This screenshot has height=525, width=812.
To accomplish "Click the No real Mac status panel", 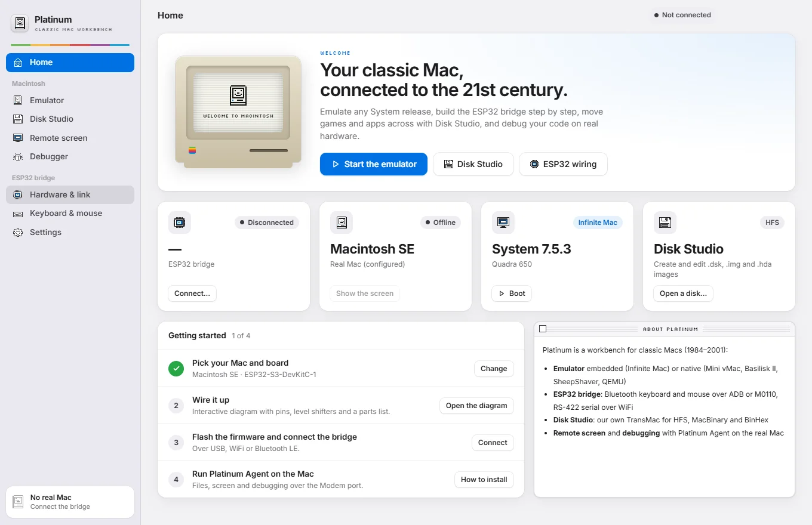I will tap(70, 502).
